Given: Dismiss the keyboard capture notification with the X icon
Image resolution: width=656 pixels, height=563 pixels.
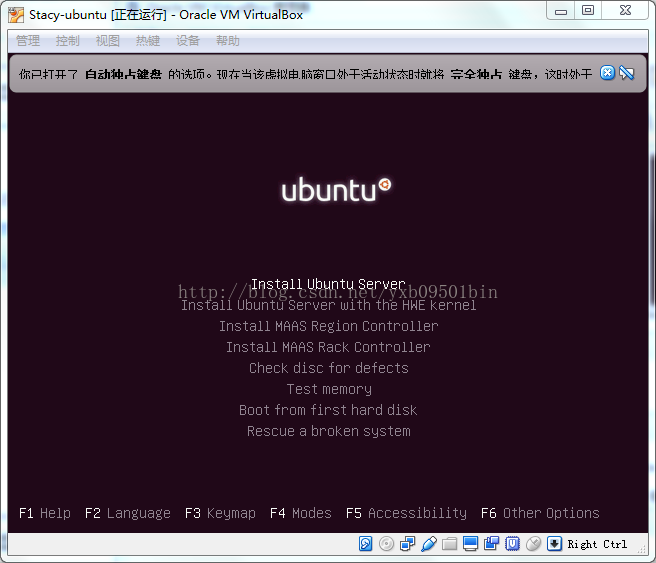Looking at the screenshot, I should point(607,73).
